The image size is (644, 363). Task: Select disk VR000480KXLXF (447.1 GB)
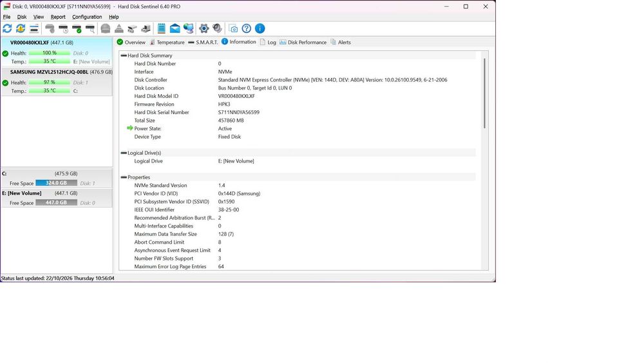pos(57,52)
